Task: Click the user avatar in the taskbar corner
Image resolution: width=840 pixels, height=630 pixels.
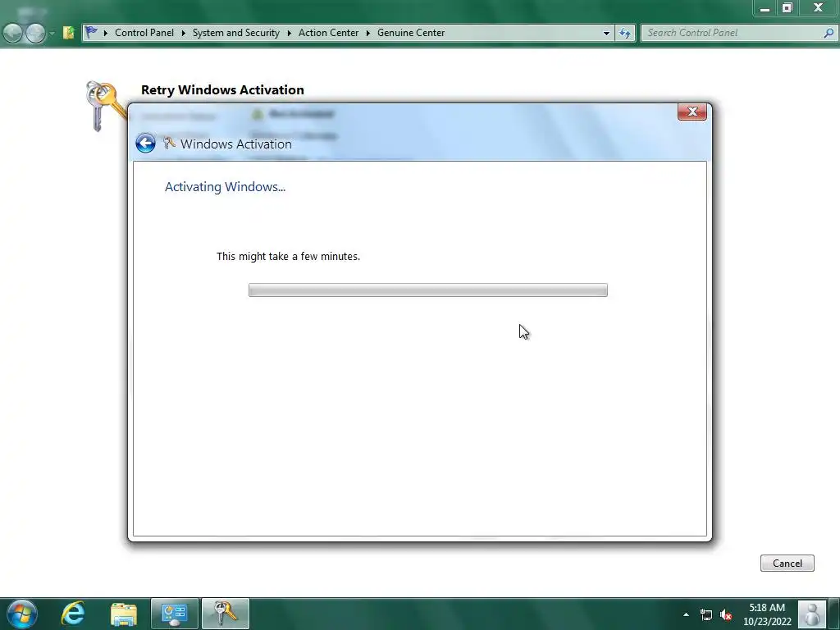Action: pyautogui.click(x=812, y=614)
